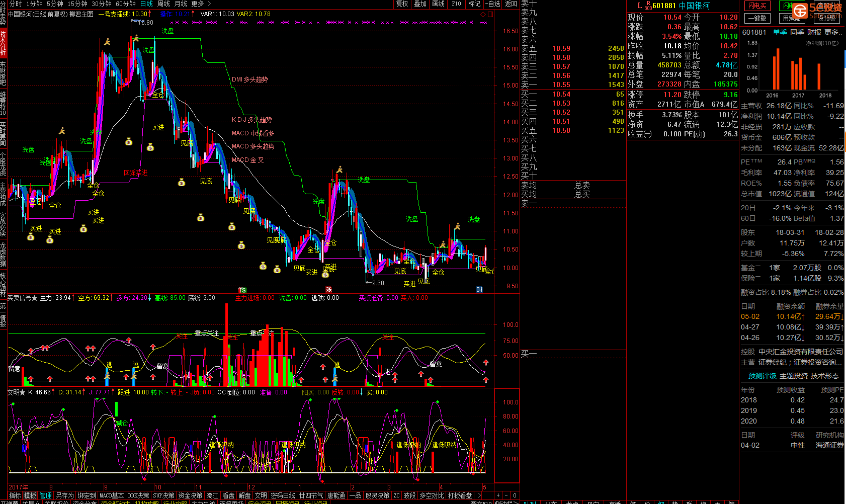
Task: Select the 1分钟 timeframe
Action: coord(34,4)
